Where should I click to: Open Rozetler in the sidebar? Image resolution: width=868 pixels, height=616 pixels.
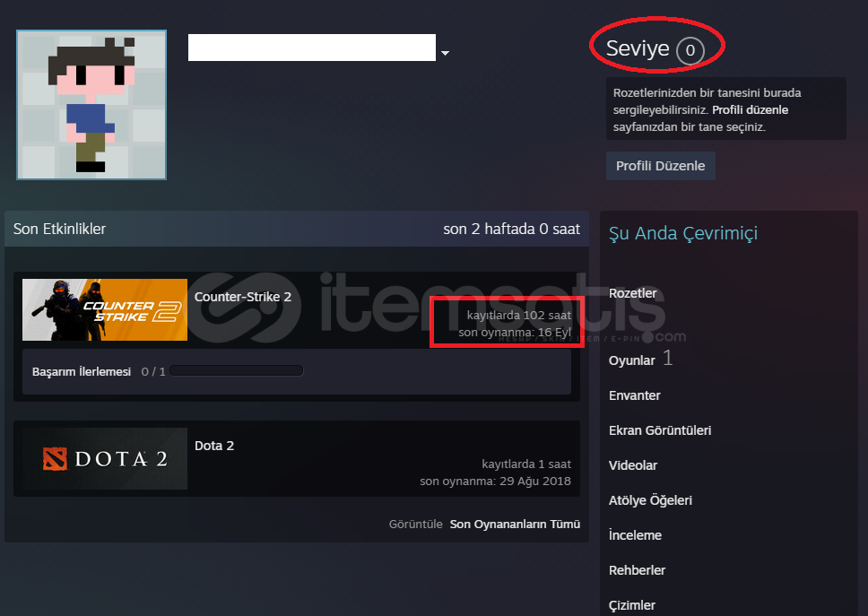pyautogui.click(x=633, y=293)
